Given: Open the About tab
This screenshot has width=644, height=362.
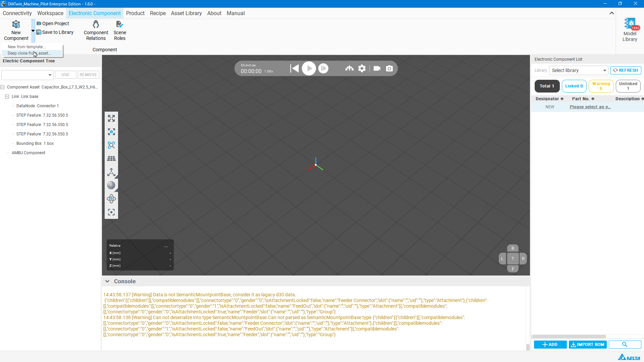Looking at the screenshot, I should tap(214, 13).
